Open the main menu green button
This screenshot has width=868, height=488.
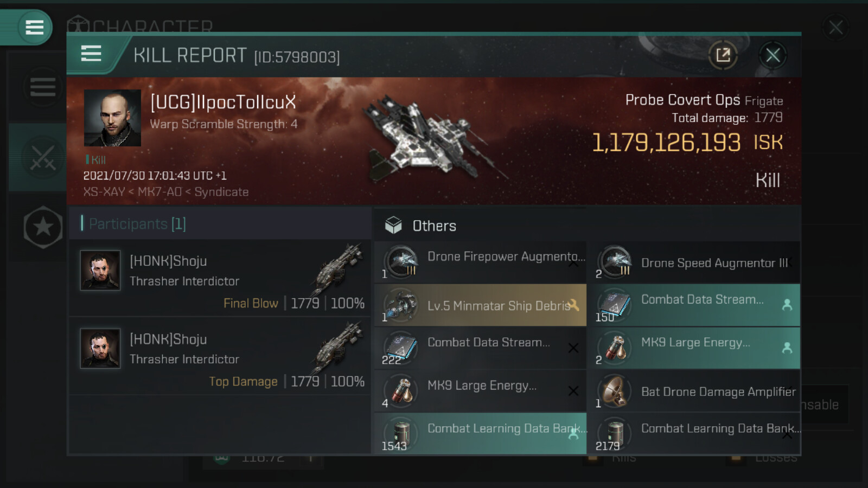click(34, 27)
